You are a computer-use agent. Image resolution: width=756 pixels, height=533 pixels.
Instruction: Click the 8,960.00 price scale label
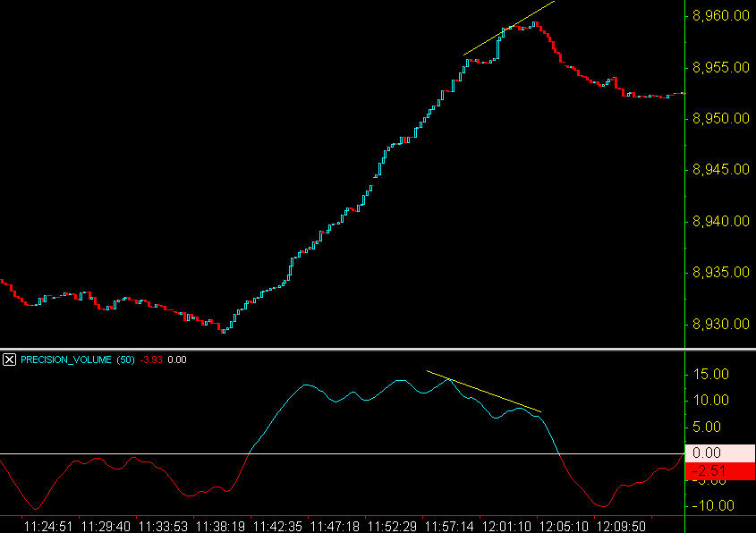point(719,15)
